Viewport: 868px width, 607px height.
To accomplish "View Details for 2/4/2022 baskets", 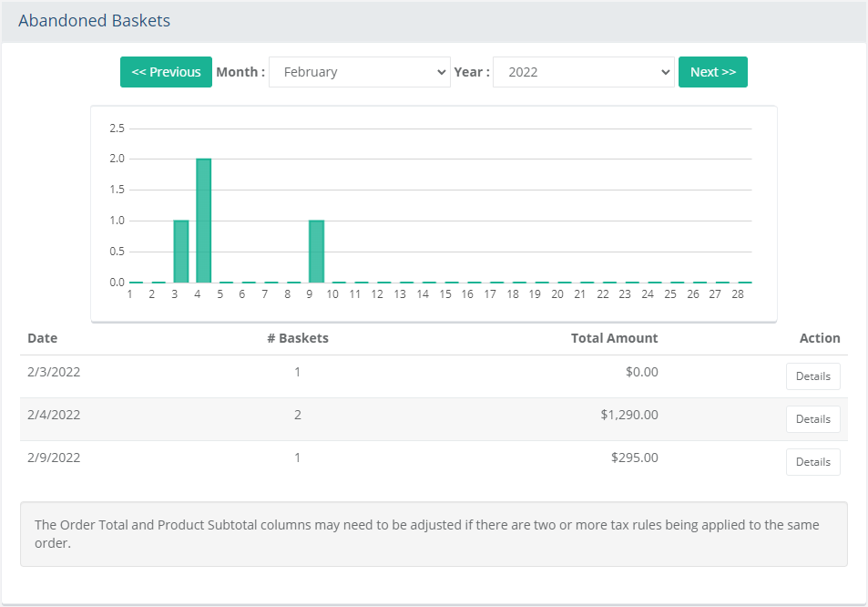I will (x=812, y=419).
